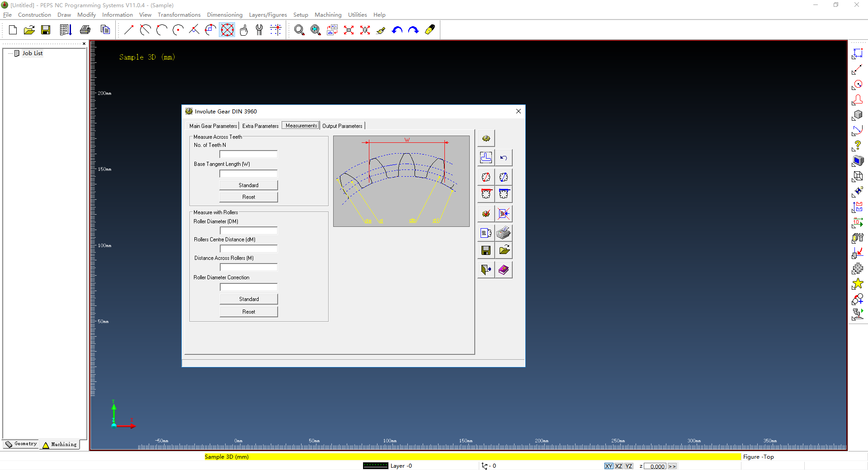Click the Roller Diameter (DM) field
The image size is (868, 470).
[x=249, y=231]
